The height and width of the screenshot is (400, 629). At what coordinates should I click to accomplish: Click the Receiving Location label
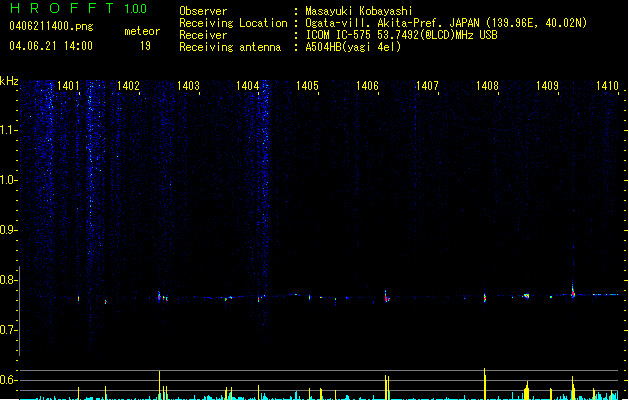click(233, 23)
